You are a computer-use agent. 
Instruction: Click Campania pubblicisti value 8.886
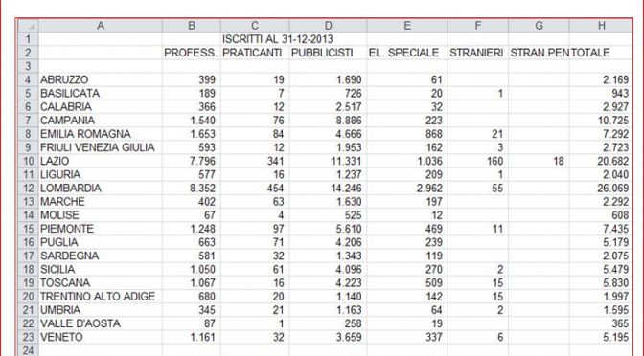tap(328, 121)
